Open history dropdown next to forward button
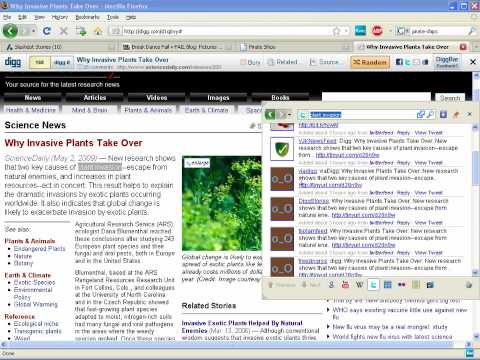The width and height of the screenshot is (480, 360). (x=34, y=31)
